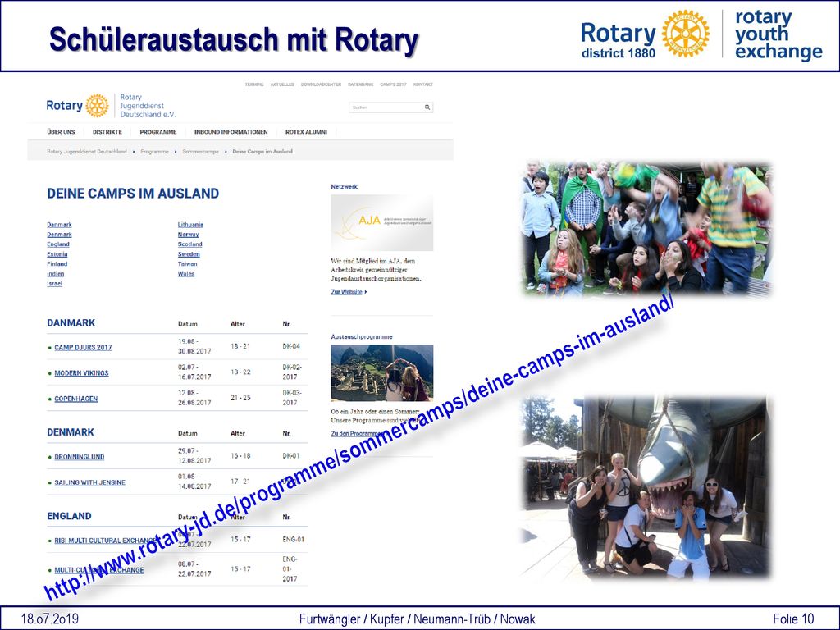Jump to England in country list
Screen dimensions: 840x630
(x=58, y=244)
